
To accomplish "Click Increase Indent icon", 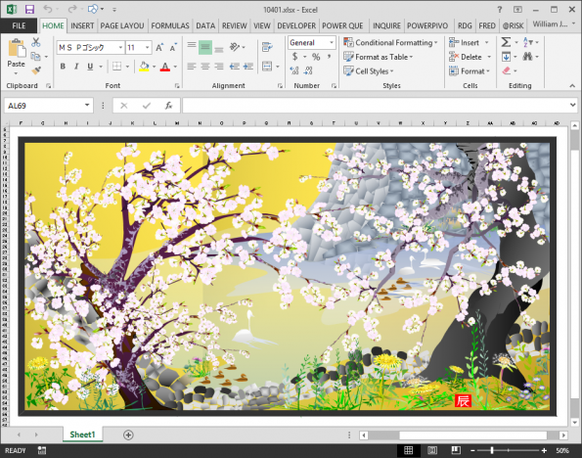I will 248,66.
